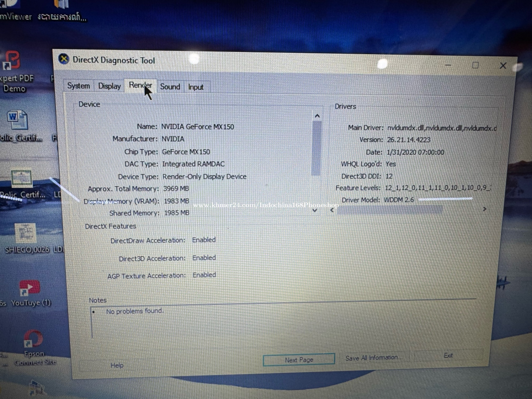
Task: Click the DirectX Diagnostic Tool title icon
Action: [x=63, y=59]
